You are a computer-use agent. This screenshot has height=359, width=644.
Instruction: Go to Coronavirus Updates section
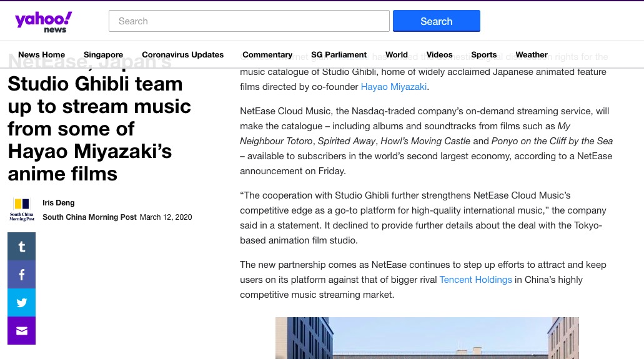183,55
